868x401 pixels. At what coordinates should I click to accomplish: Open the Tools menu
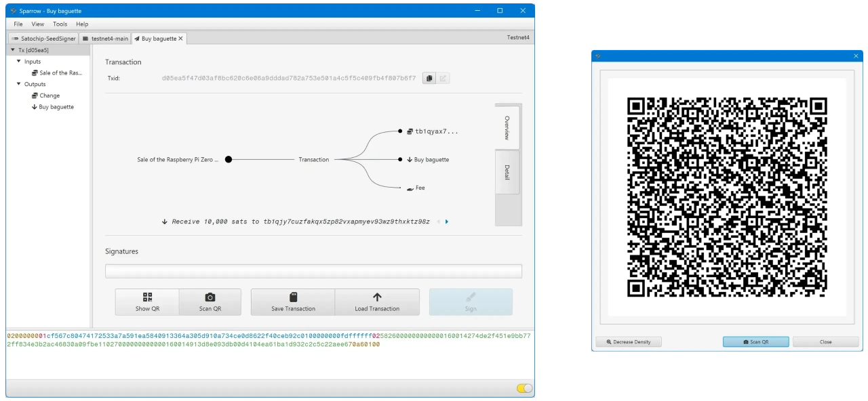tap(60, 24)
